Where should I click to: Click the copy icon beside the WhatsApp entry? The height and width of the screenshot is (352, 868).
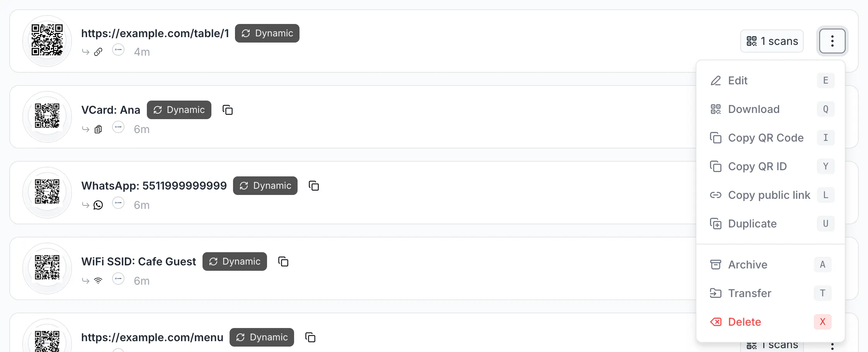(314, 186)
